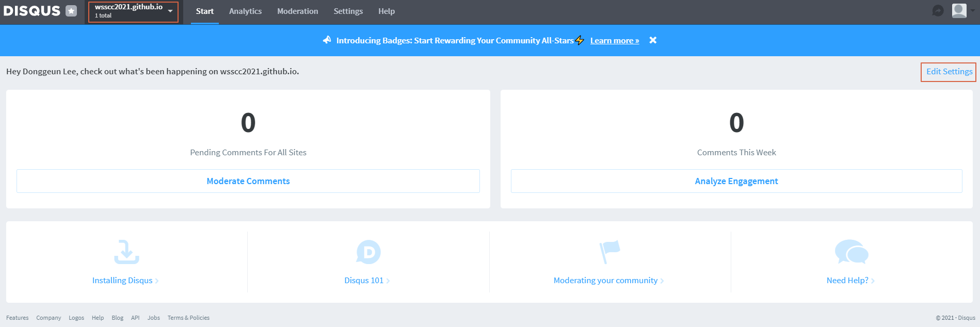Viewport: 980px width, 327px height.
Task: Click Edit Settings link
Action: tap(949, 72)
